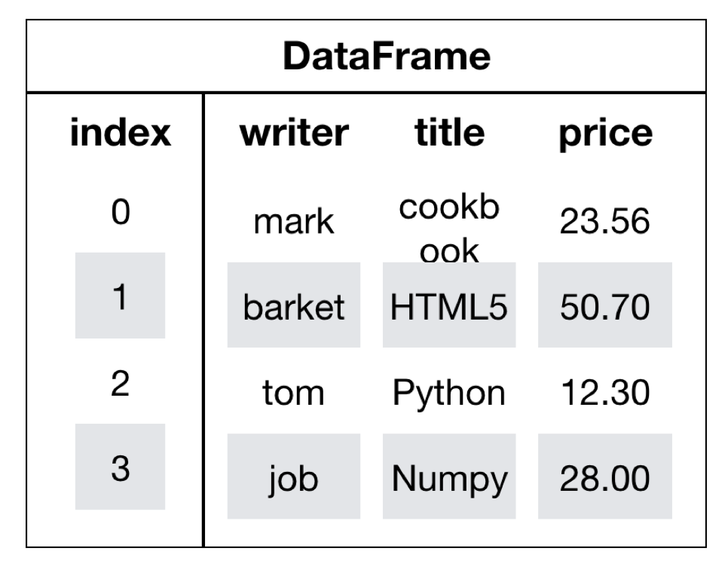Select index cell 3
Viewport: 728px width, 582px height.
(121, 467)
